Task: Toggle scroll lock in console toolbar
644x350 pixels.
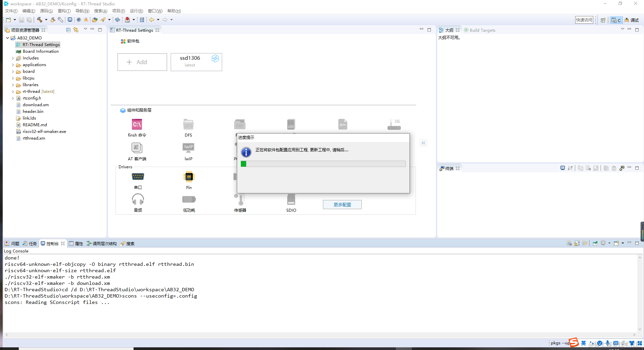Action: coord(577,243)
